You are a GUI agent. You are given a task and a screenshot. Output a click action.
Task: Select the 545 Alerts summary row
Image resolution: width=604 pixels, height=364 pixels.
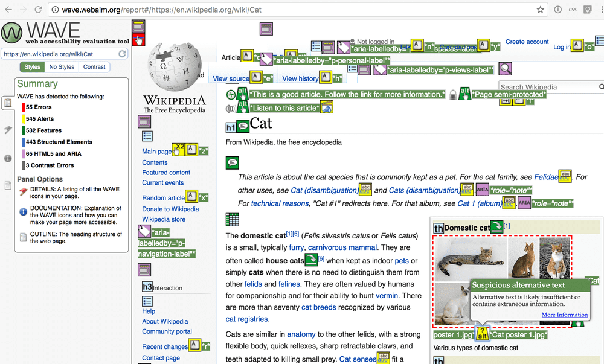pyautogui.click(x=38, y=118)
